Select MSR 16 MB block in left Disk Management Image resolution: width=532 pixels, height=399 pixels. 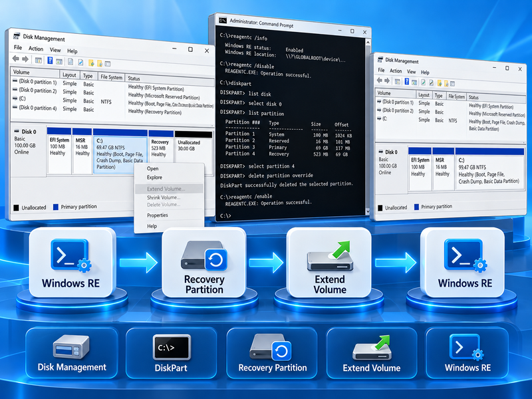pos(82,151)
